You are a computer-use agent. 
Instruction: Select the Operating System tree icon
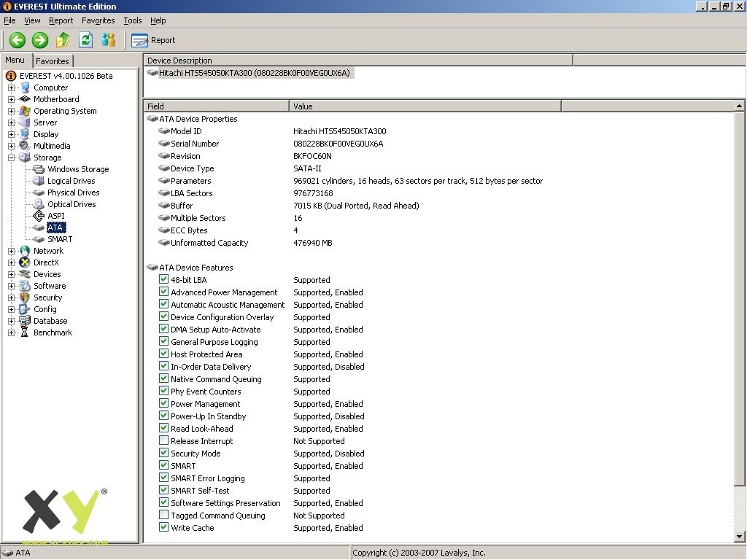coord(25,111)
